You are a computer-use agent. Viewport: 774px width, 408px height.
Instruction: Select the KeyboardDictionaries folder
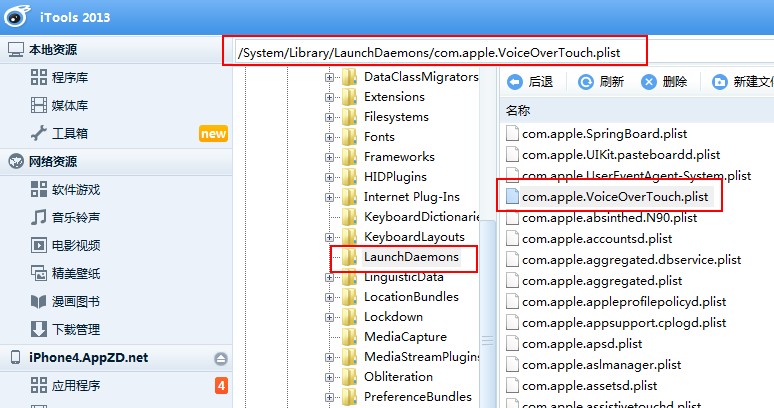click(x=421, y=217)
